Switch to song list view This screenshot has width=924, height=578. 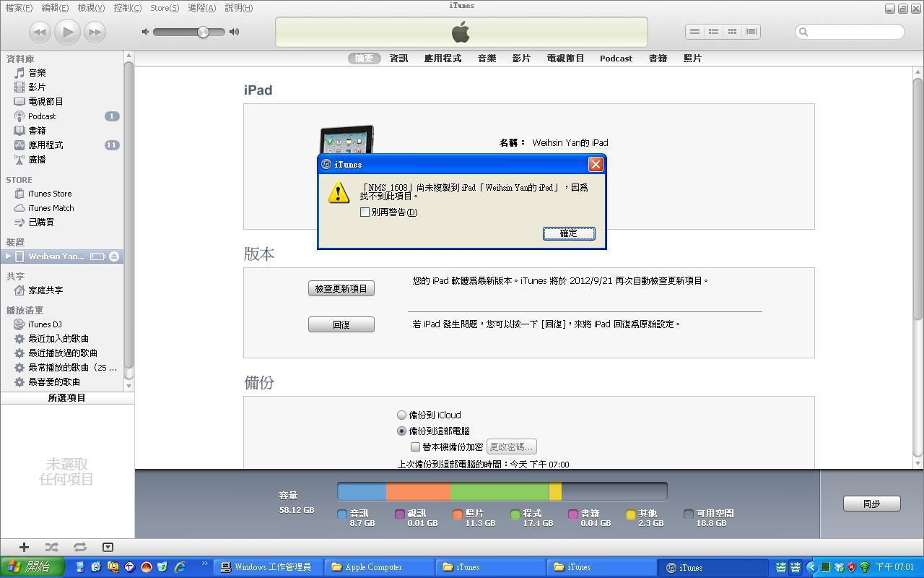click(694, 32)
